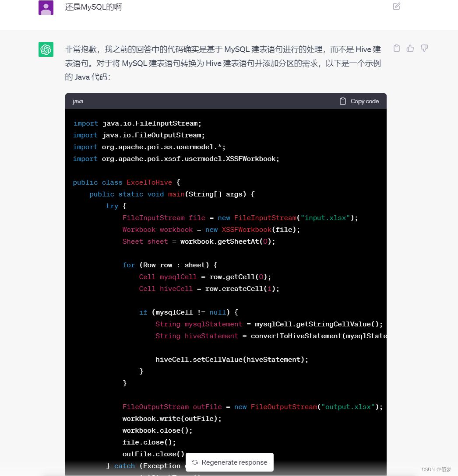Click the java language label
Image resolution: width=458 pixels, height=476 pixels.
tap(78, 101)
